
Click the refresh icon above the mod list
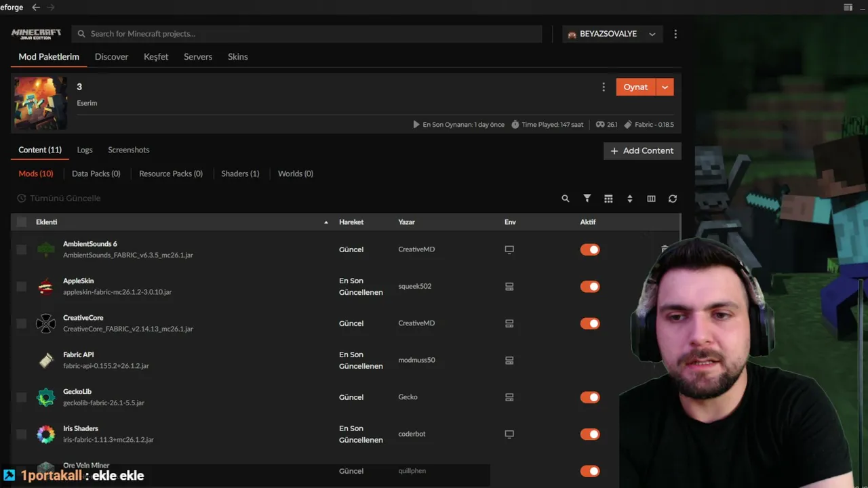(x=673, y=199)
